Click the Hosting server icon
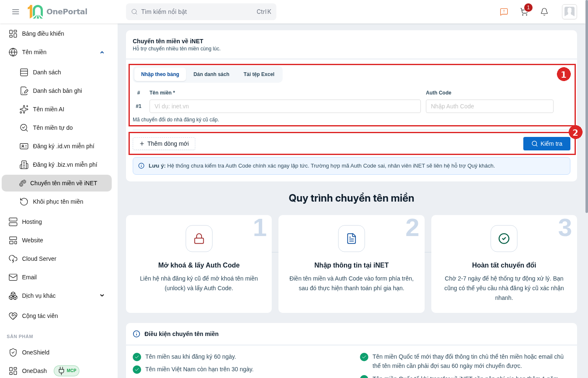 pyautogui.click(x=13, y=222)
